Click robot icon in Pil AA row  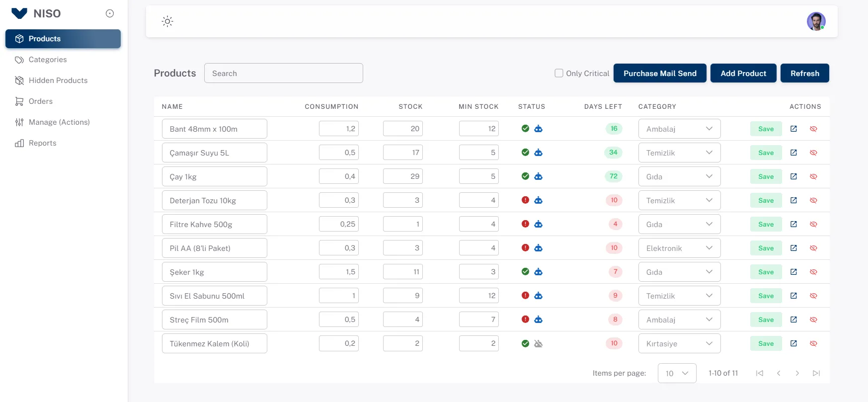pyautogui.click(x=538, y=248)
